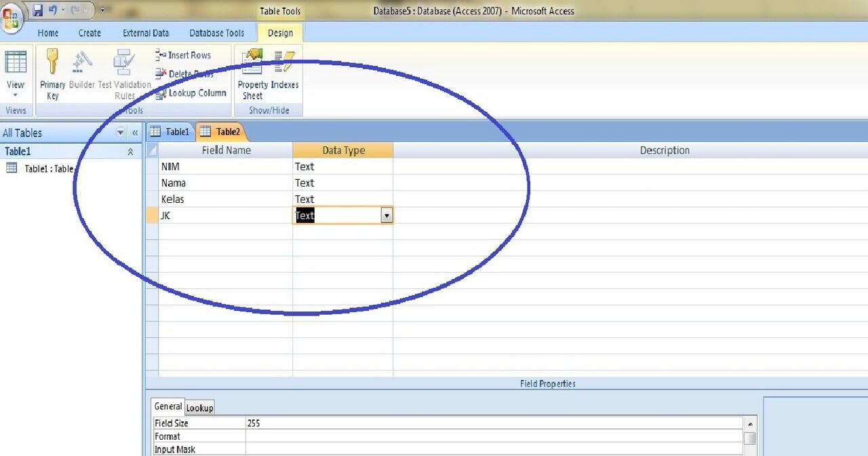Collapse the Table1 group in navigation pane
The width and height of the screenshot is (868, 456).
coord(130,152)
